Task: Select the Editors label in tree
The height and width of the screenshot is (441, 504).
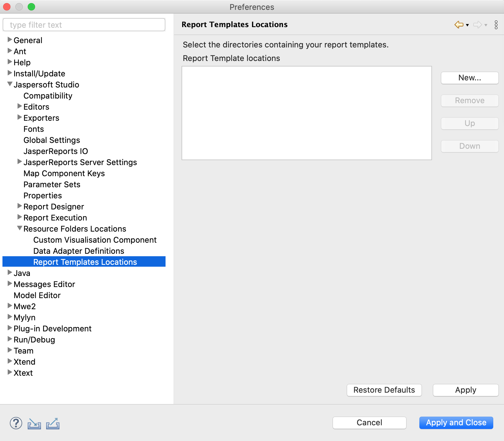Action: [36, 107]
